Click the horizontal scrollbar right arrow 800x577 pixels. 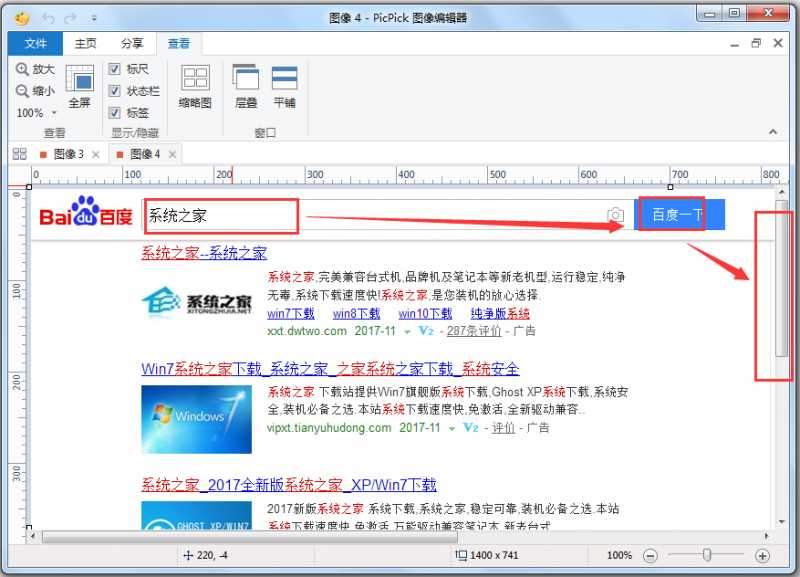pos(766,536)
